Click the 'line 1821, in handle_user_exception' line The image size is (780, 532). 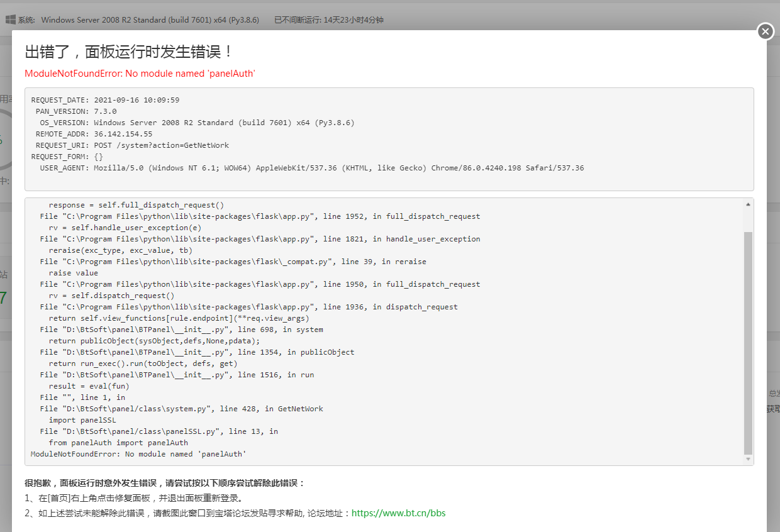click(260, 239)
